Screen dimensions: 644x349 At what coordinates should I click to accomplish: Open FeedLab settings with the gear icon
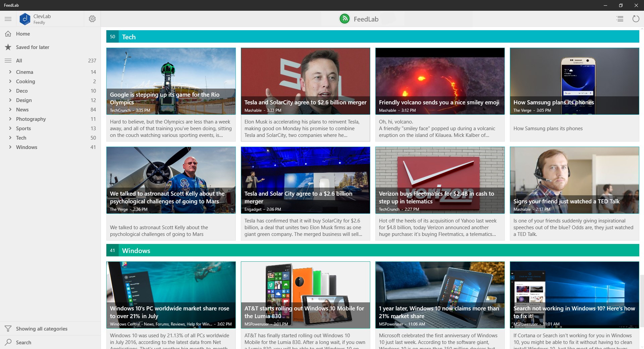click(92, 19)
